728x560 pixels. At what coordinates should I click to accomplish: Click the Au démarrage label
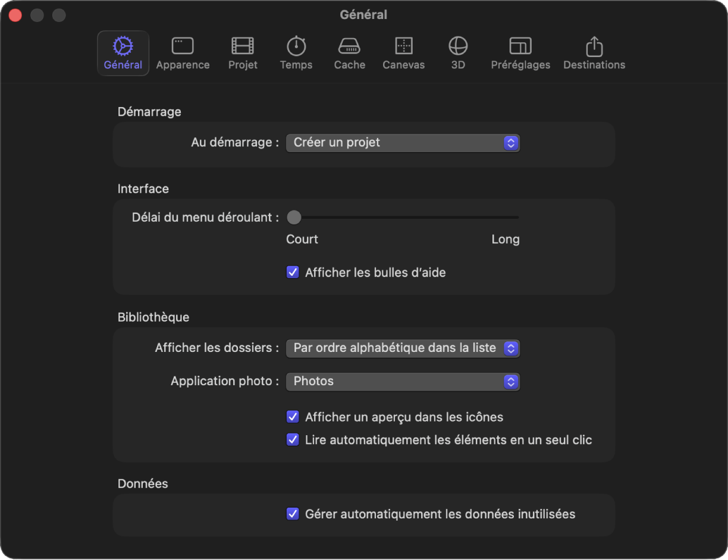coord(235,142)
